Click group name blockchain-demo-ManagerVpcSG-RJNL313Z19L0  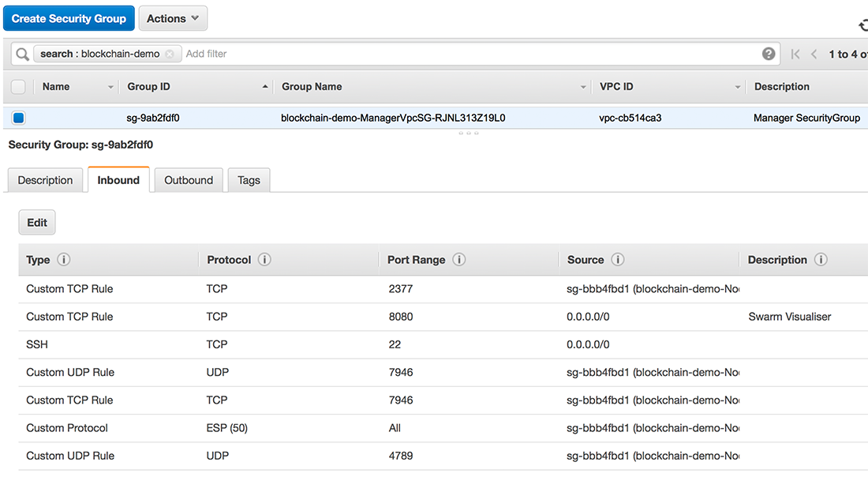pos(393,118)
